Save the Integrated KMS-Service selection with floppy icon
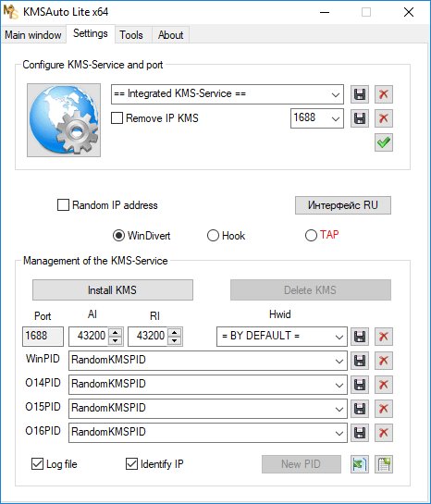This screenshot has width=431, height=504. coord(360,94)
